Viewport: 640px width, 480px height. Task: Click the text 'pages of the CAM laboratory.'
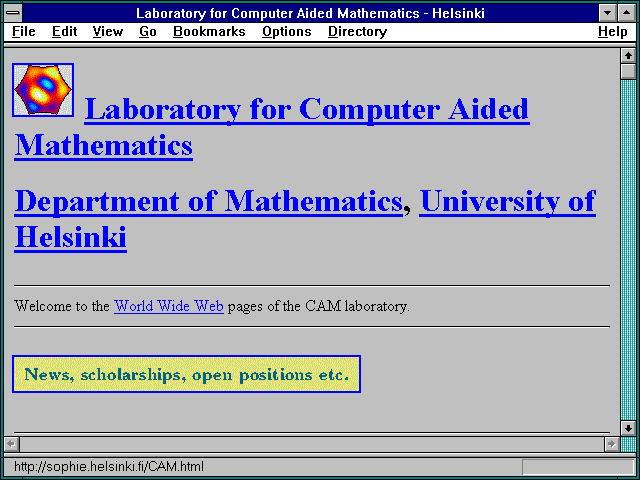coord(318,306)
